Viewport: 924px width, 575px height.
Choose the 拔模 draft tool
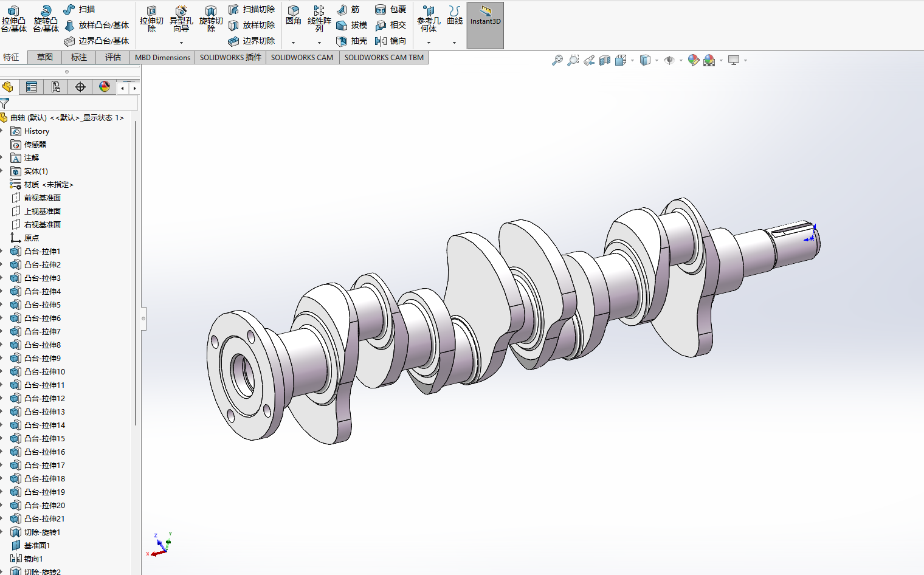click(351, 25)
